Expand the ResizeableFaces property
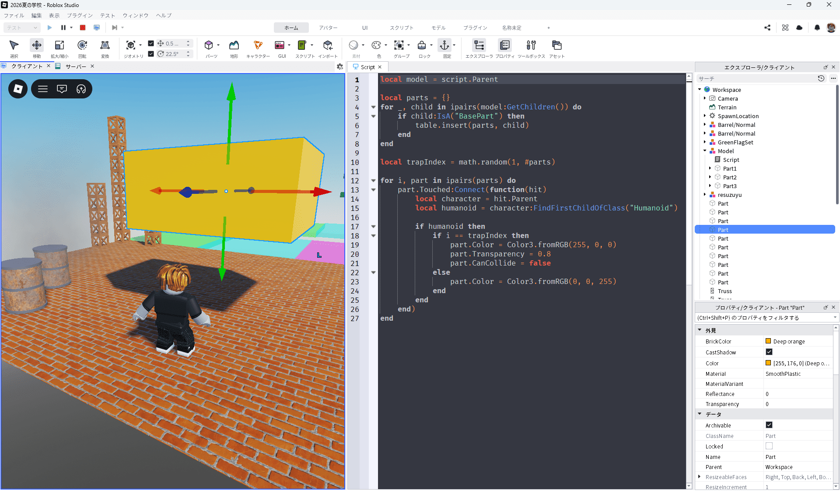Viewport: 840px width, 504px height. tap(700, 477)
